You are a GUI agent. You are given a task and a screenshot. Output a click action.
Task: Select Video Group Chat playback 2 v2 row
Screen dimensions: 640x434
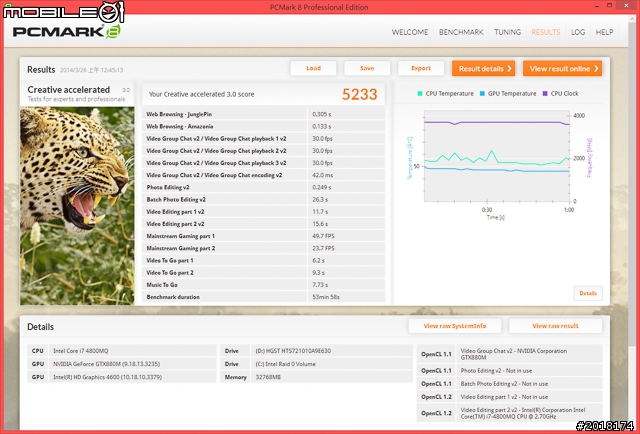coord(263,151)
